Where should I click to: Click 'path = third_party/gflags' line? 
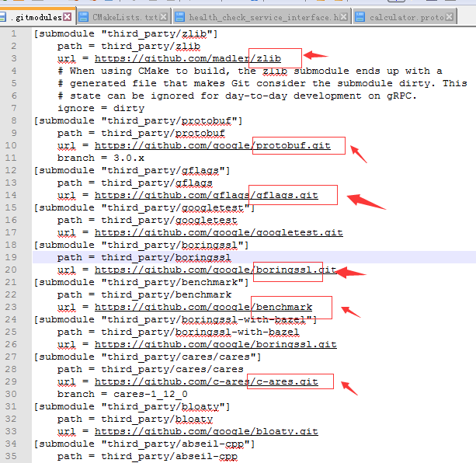coord(135,183)
